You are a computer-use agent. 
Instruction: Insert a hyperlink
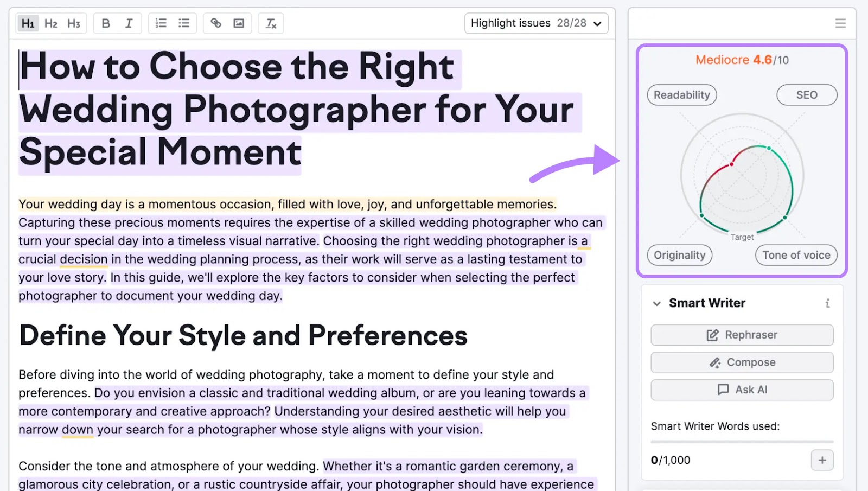click(216, 23)
